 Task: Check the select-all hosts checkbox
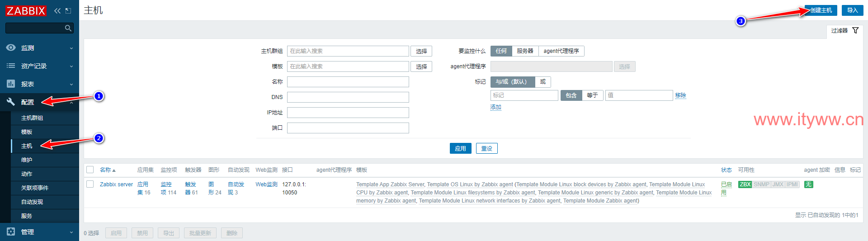click(90, 170)
